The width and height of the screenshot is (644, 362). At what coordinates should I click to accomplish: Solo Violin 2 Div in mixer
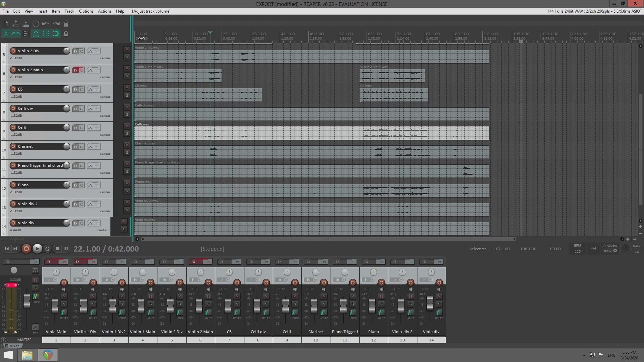click(x=180, y=304)
